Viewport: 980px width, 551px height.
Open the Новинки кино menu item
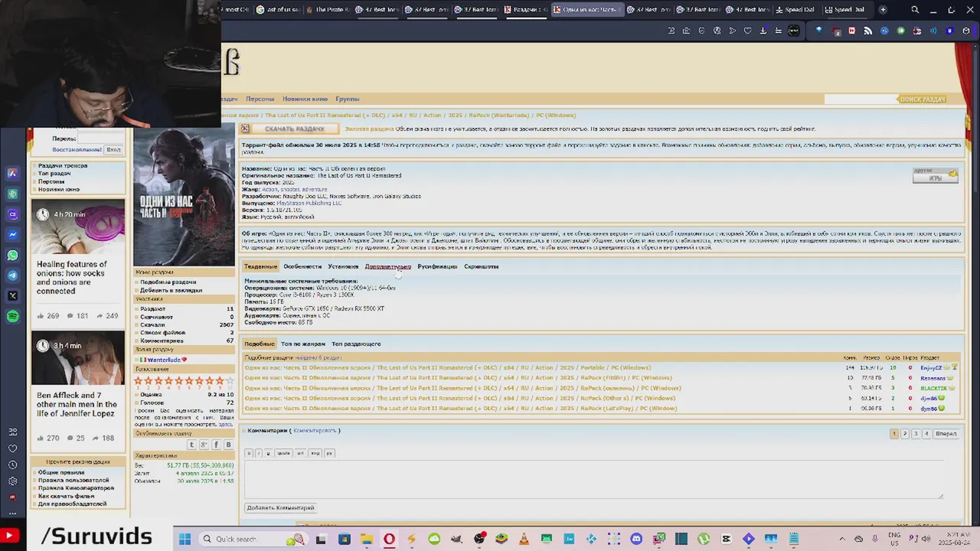click(305, 99)
